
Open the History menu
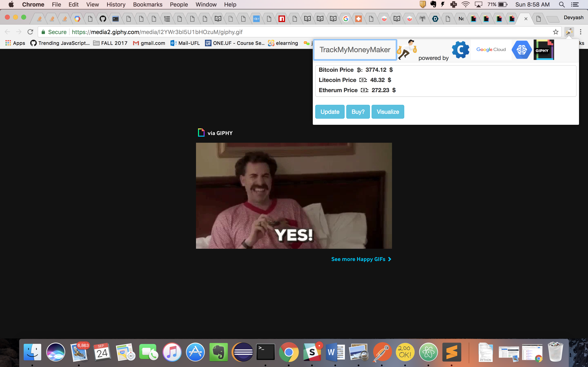tap(116, 5)
